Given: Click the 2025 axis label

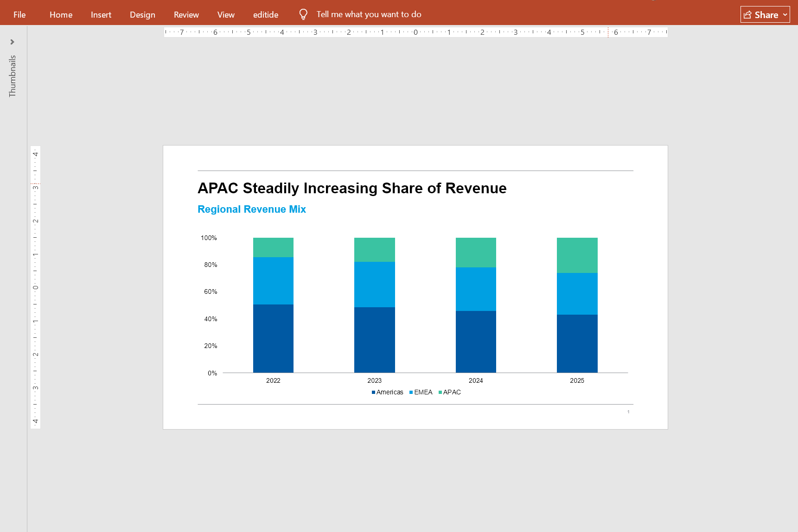Looking at the screenshot, I should [x=577, y=380].
